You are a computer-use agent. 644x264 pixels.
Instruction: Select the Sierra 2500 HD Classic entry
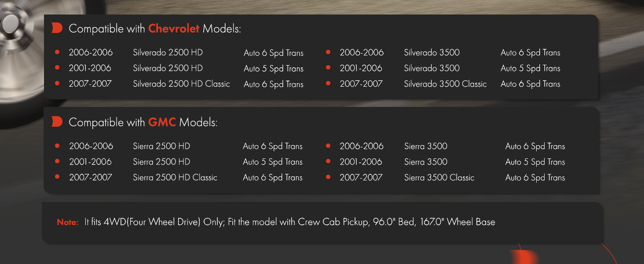pos(175,177)
